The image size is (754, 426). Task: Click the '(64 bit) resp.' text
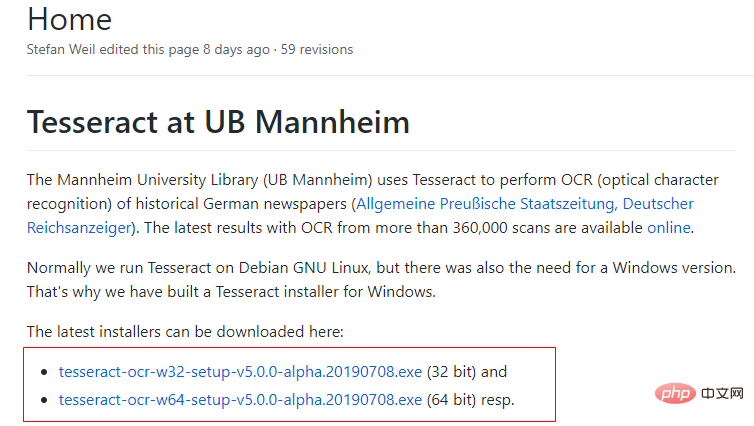(471, 400)
